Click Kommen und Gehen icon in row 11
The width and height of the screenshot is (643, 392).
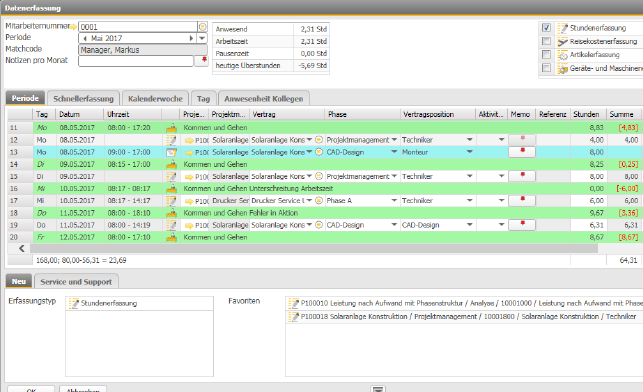171,128
